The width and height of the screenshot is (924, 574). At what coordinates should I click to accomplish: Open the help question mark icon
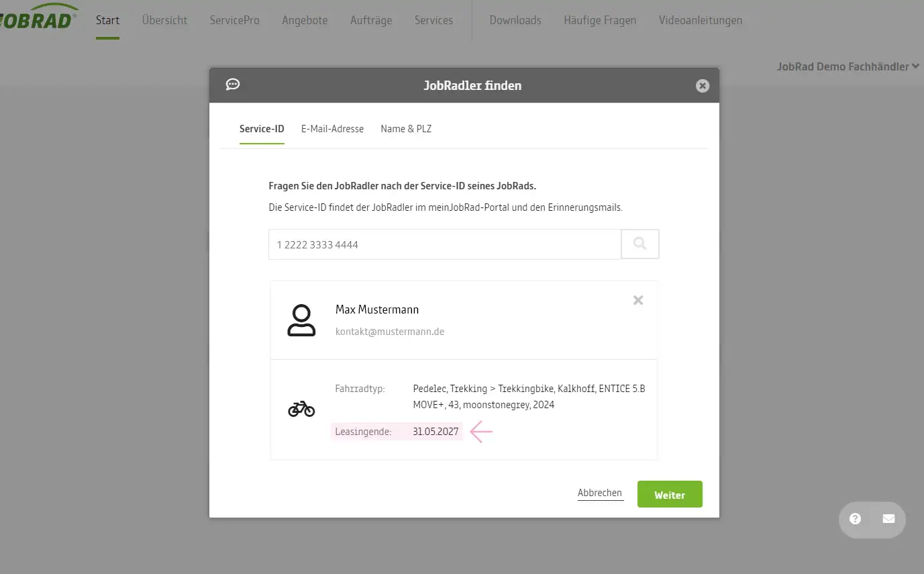(x=855, y=519)
